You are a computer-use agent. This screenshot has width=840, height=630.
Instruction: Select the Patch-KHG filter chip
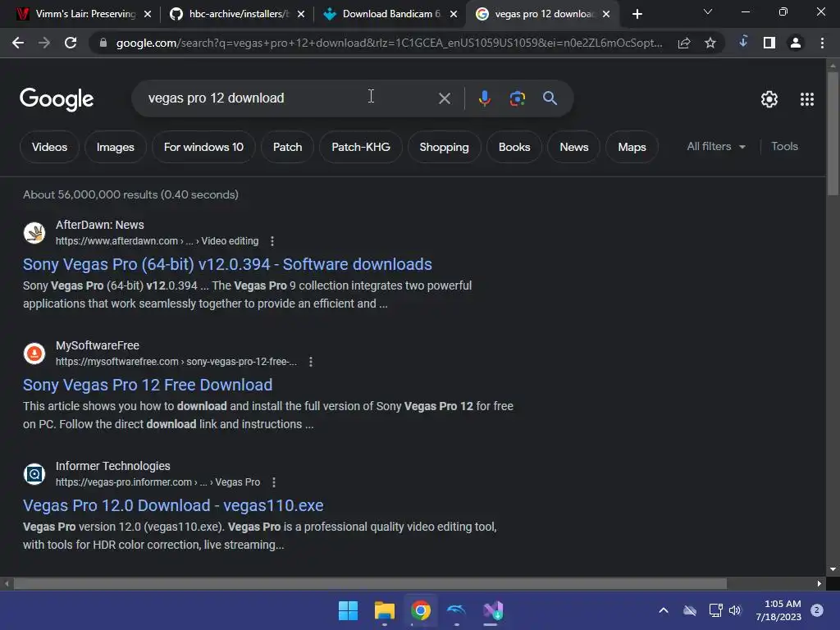click(x=361, y=147)
